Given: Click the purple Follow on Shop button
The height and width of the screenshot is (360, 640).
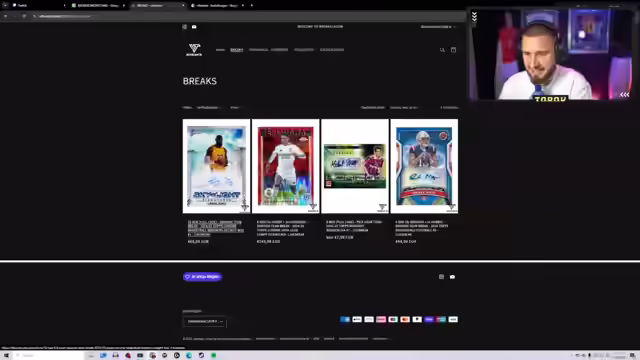Looking at the screenshot, I should pos(203,277).
